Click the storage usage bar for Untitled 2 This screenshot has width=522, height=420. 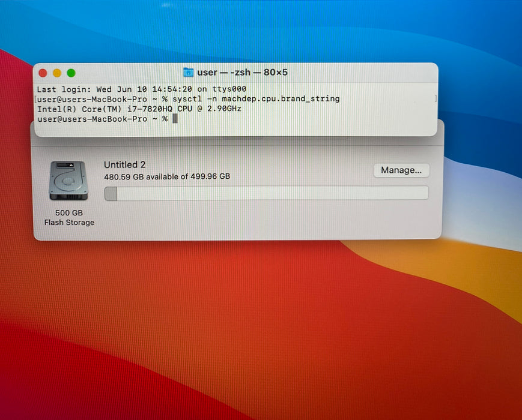(266, 194)
